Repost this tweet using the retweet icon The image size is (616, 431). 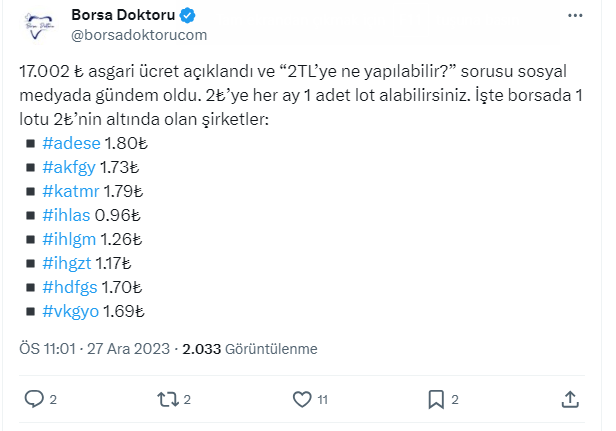tap(168, 399)
